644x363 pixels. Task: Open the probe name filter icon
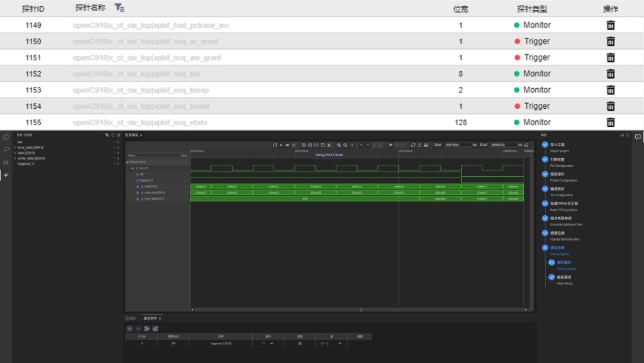(x=119, y=8)
